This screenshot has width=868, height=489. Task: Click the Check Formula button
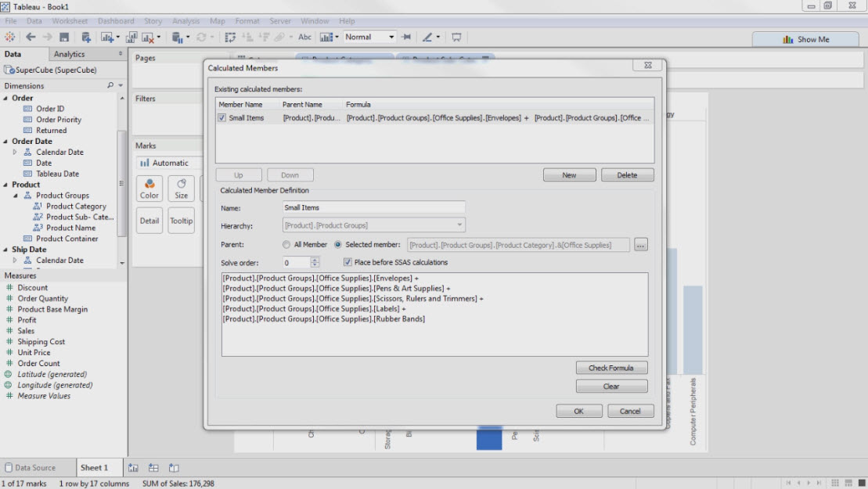click(x=611, y=368)
